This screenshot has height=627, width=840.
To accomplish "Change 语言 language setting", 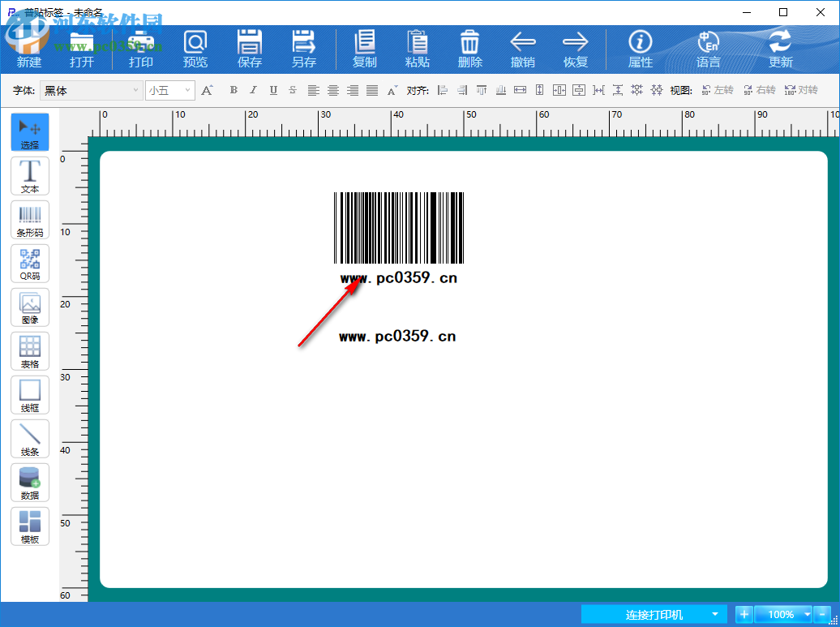I will 708,49.
